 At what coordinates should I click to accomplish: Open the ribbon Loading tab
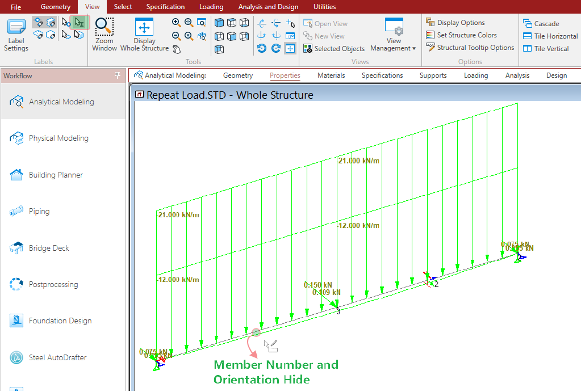[211, 7]
